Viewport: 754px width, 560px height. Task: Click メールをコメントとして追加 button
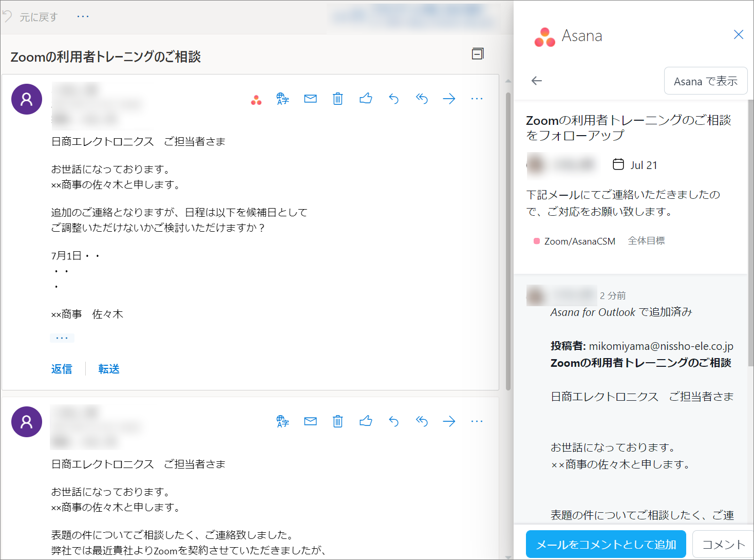pos(606,545)
